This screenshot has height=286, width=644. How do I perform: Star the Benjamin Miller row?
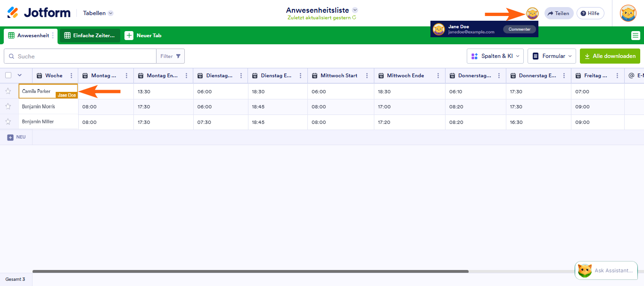pos(8,122)
